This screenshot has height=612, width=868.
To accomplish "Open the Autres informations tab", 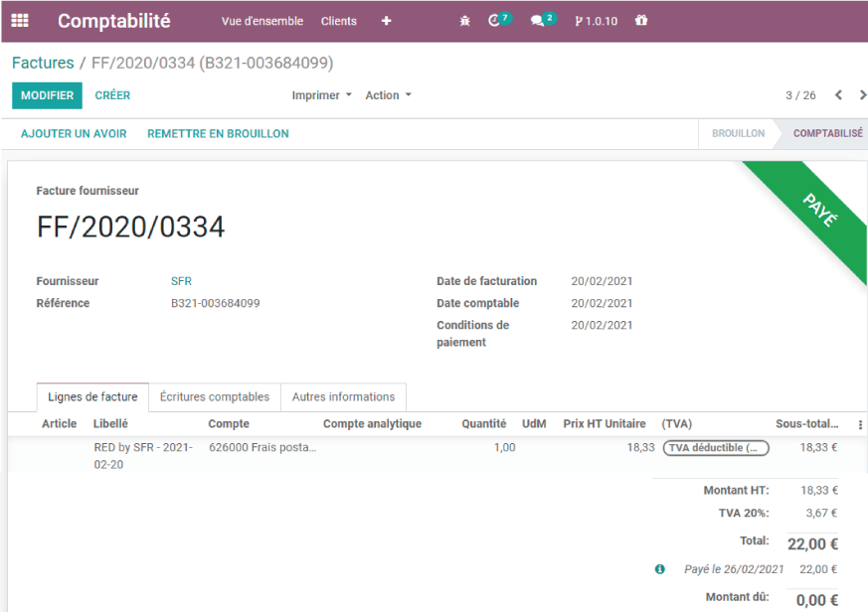I will coord(343,396).
